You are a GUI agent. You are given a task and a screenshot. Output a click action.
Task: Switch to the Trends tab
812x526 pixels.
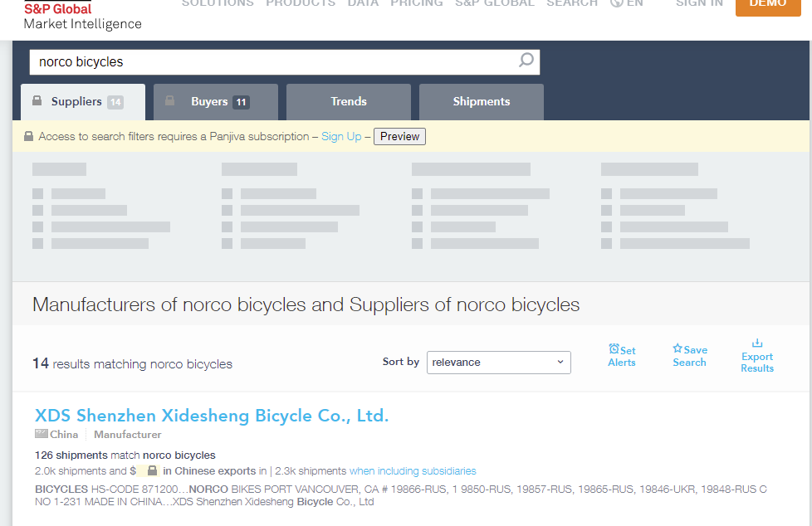tap(348, 102)
